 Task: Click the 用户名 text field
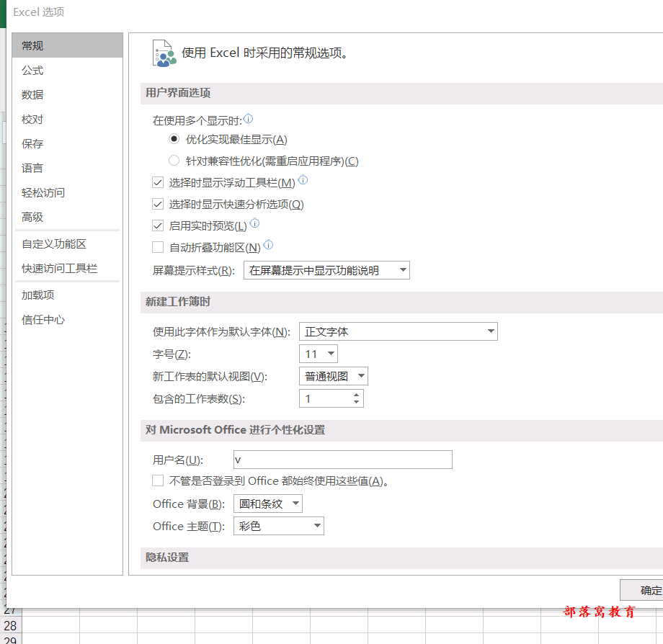pos(343,460)
